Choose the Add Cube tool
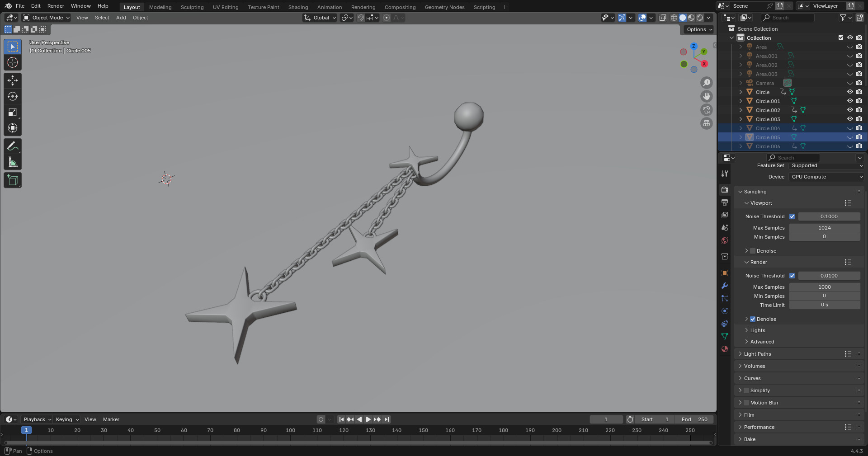This screenshot has width=868, height=456. tap(13, 180)
